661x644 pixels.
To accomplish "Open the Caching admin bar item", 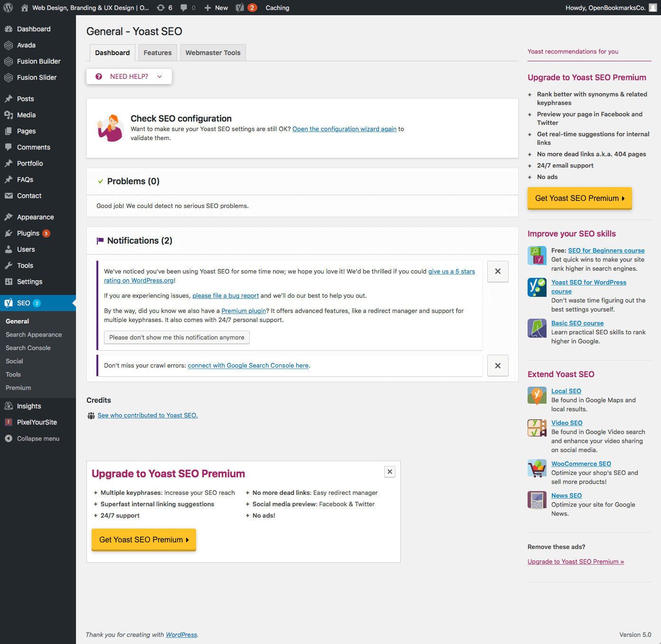I will pyautogui.click(x=277, y=8).
